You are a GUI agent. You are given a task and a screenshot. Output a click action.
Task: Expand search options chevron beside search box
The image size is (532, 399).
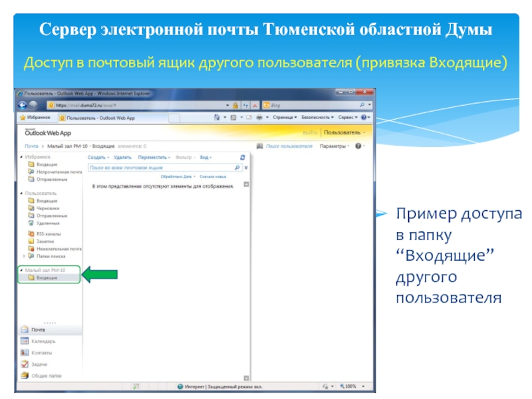[x=246, y=168]
